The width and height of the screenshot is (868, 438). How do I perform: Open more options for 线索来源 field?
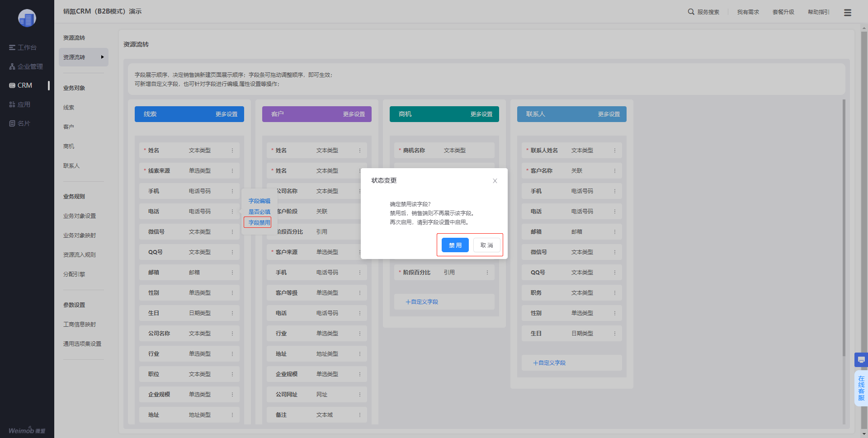pos(232,171)
